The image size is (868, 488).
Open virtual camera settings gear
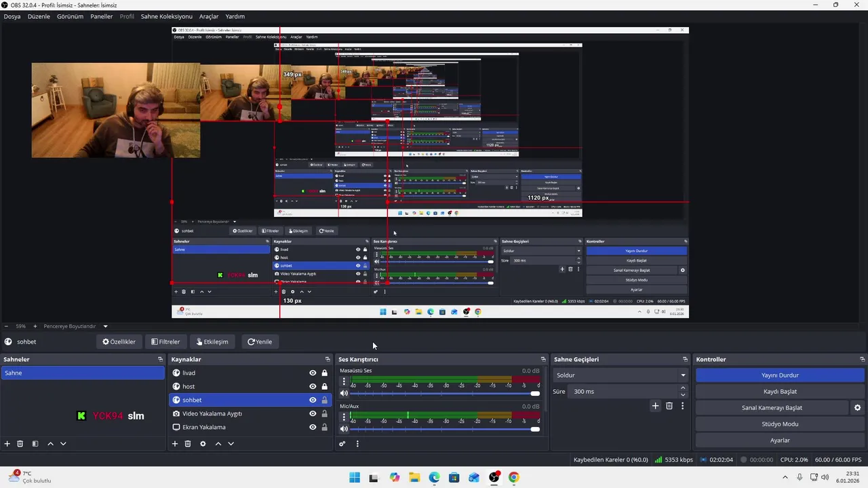pyautogui.click(x=857, y=408)
